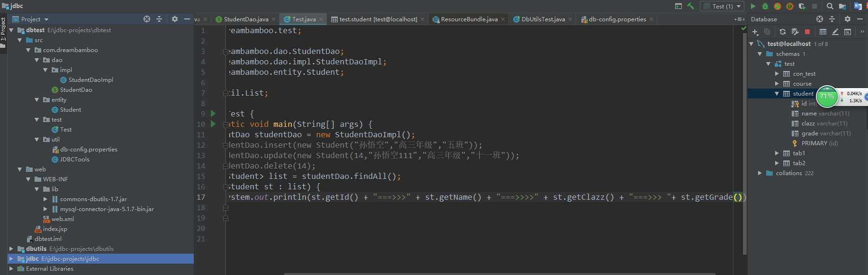Image resolution: width=868 pixels, height=275 pixels.
Task: Open the Test (1) run configuration dropdown
Action: [723, 6]
